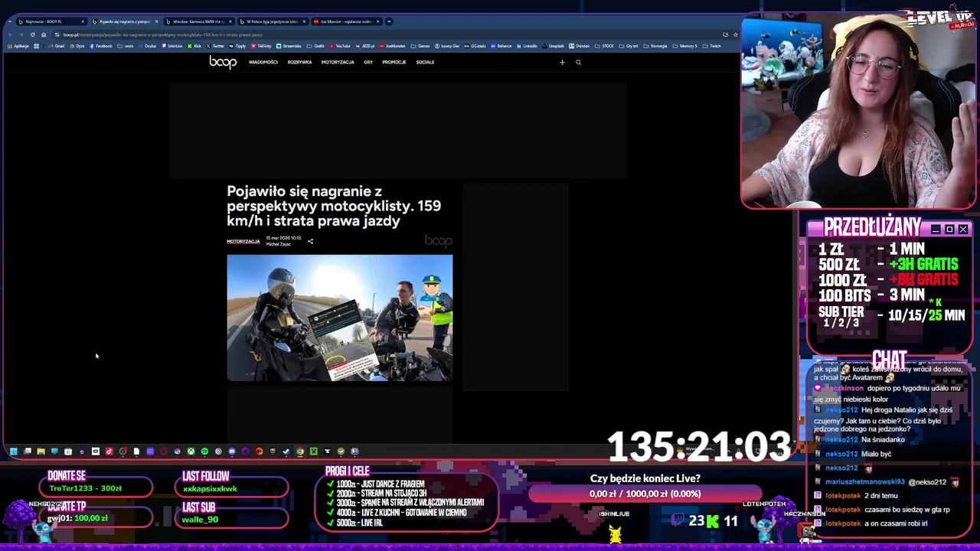Click the xxkapsixxkwk last follow name

pyautogui.click(x=210, y=488)
